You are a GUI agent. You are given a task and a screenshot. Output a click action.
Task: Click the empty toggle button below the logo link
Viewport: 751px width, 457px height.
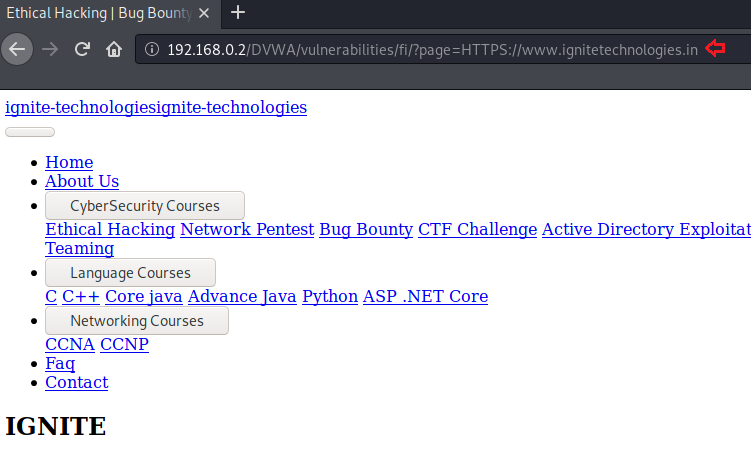30,132
